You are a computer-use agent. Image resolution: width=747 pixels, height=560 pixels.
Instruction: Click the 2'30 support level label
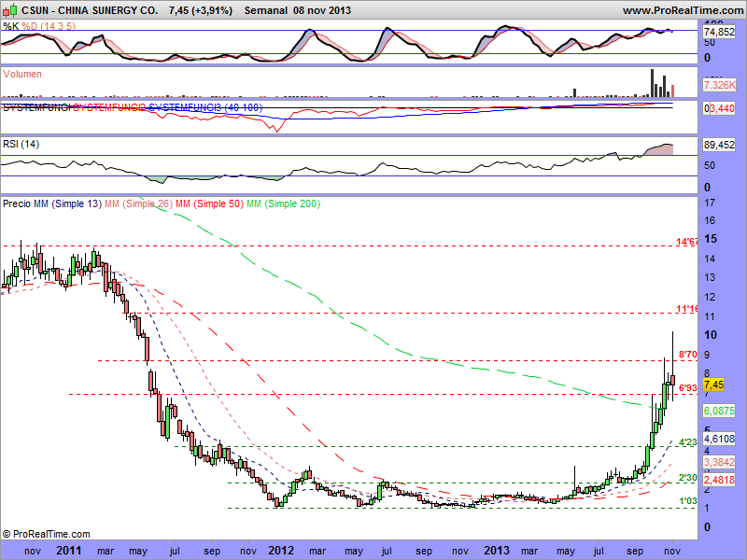(x=688, y=478)
